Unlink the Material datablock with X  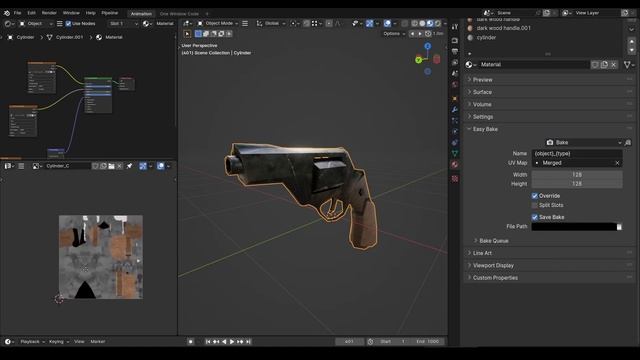pyautogui.click(x=613, y=64)
